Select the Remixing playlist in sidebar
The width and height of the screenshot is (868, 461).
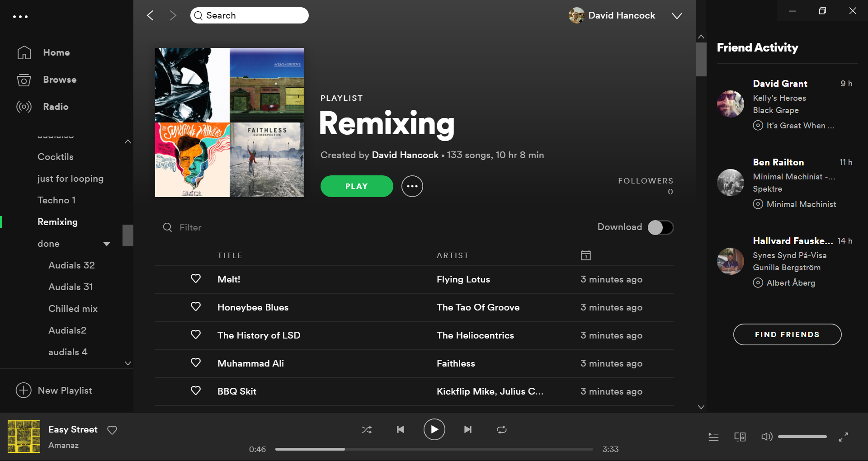tap(57, 222)
